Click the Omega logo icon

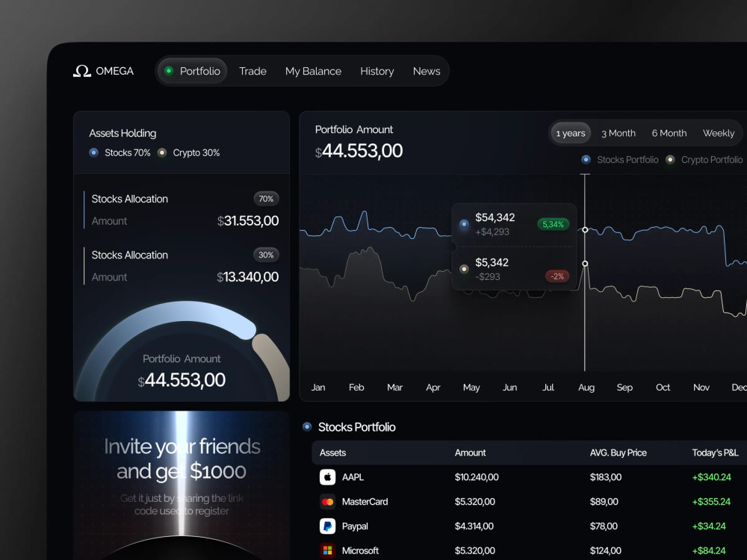pos(82,71)
